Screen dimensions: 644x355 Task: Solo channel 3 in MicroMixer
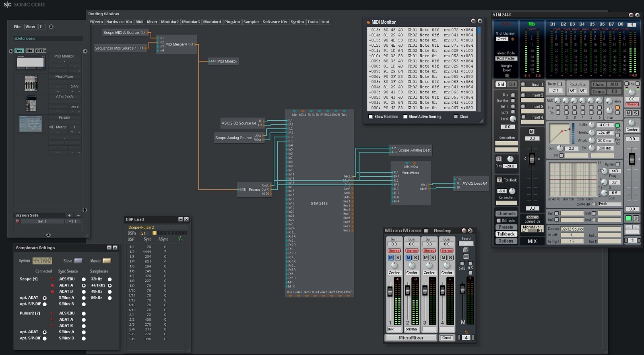(433, 258)
